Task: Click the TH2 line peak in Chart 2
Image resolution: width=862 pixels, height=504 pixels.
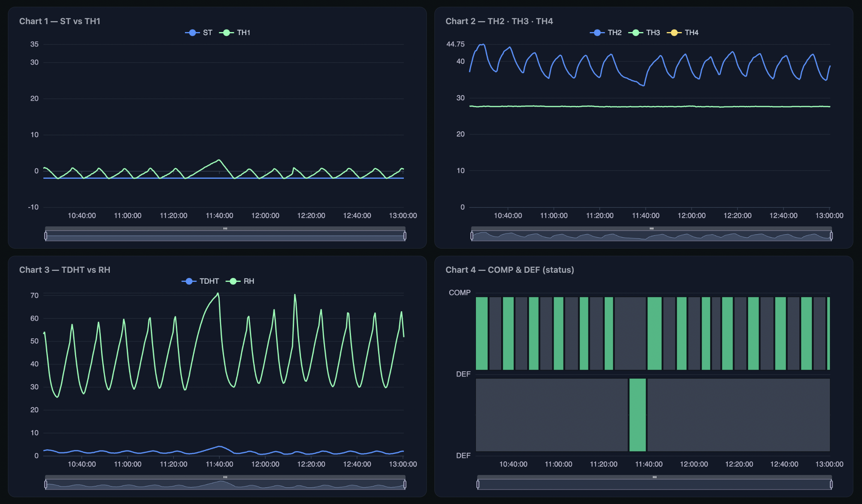Action: pos(483,45)
